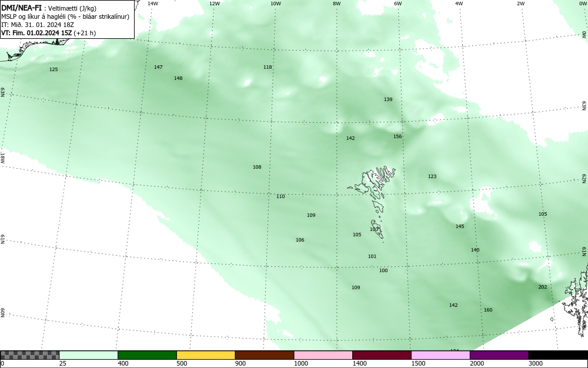The image size is (588, 368).
Task: Pick the dark red 1400–1500 legend swatch
Action: (382, 355)
